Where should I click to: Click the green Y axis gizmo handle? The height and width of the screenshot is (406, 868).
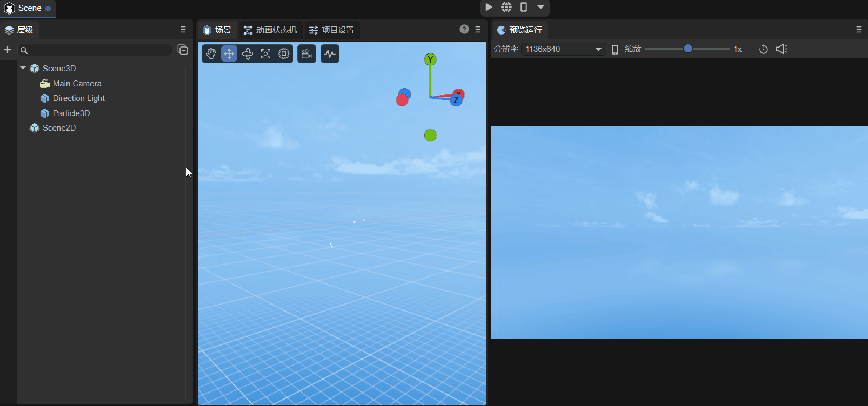430,59
